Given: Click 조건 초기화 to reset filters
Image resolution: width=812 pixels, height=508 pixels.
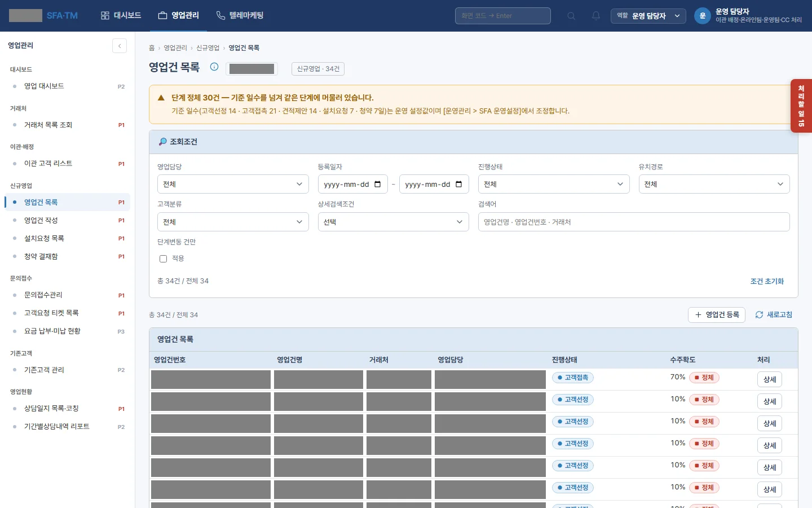Looking at the screenshot, I should click(x=767, y=281).
